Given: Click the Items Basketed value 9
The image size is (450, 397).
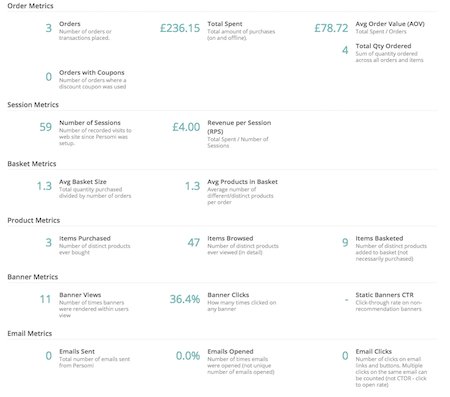Looking at the screenshot, I should [x=345, y=243].
